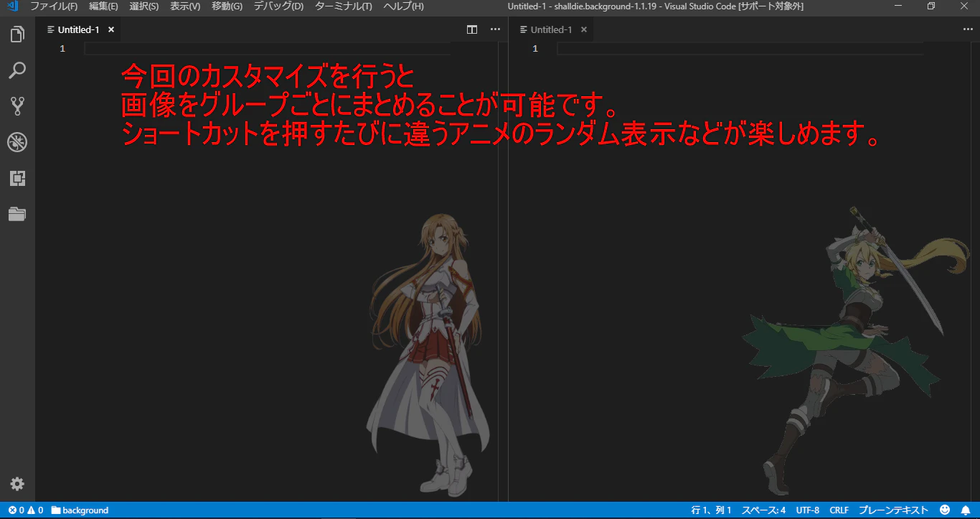
Task: Open more actions in right editor group
Action: tap(968, 29)
